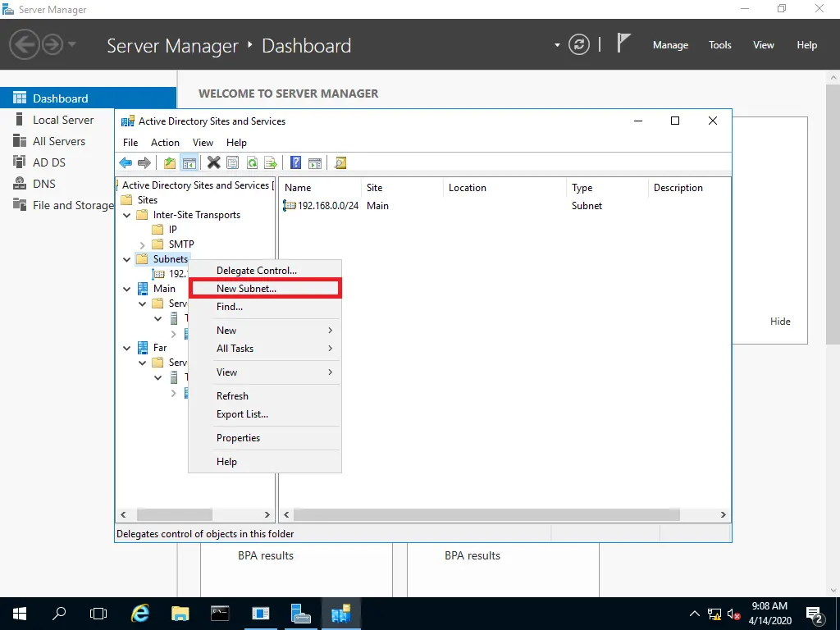Choose Help at the bottom of the context menu
The height and width of the screenshot is (630, 840).
coord(265,461)
